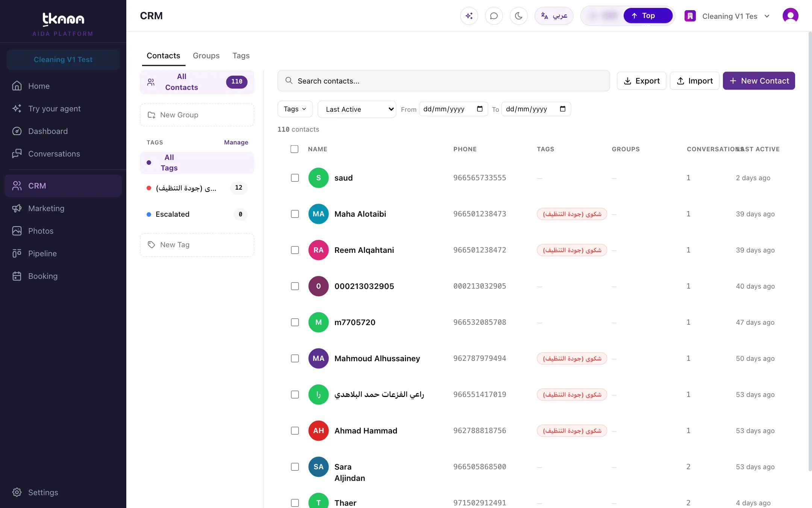Click the Import button
812x508 pixels.
[694, 81]
